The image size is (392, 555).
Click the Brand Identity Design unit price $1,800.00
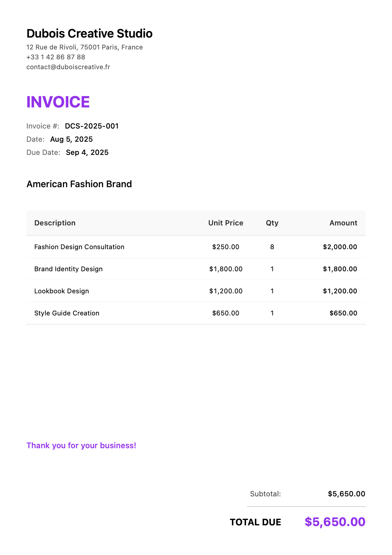click(226, 269)
